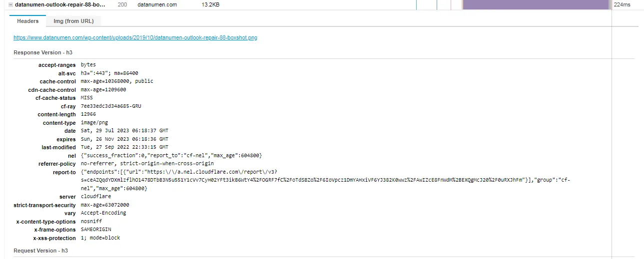Screen dimensions: 644x259
Task: Collapse the datanumen-outlook-repair request row
Action: tap(10, 4)
